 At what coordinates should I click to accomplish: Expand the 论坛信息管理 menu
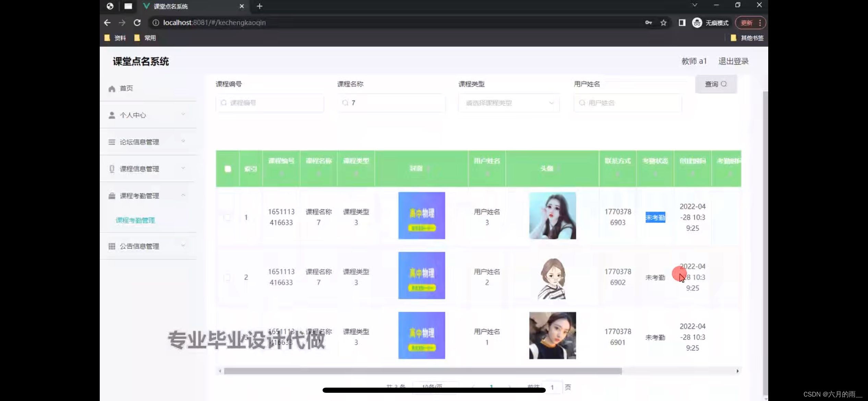183,141
